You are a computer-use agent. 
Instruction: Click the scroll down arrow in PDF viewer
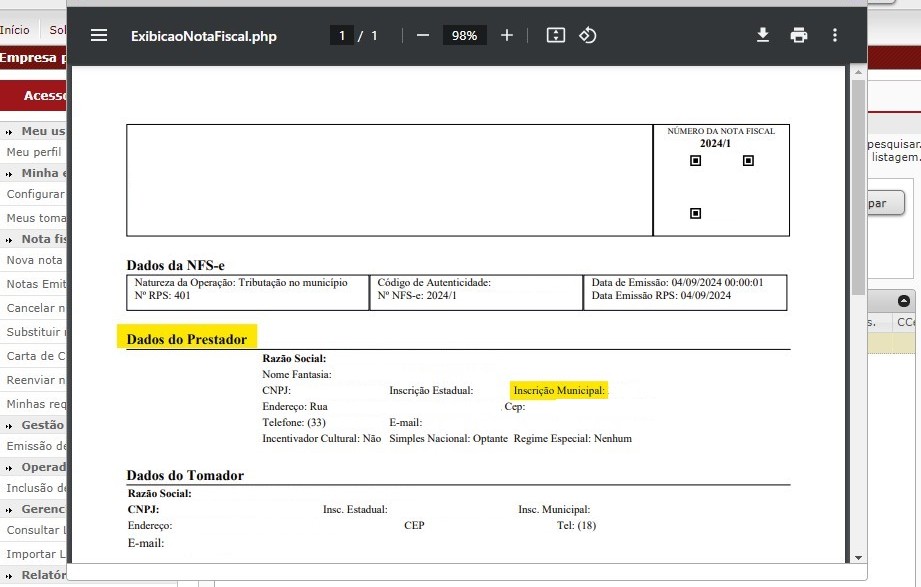point(857,556)
